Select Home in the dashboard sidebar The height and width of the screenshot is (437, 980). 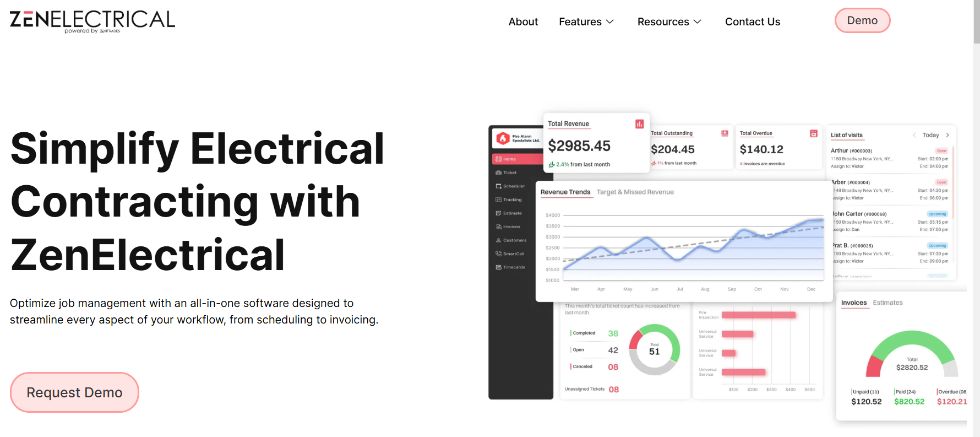click(518, 159)
